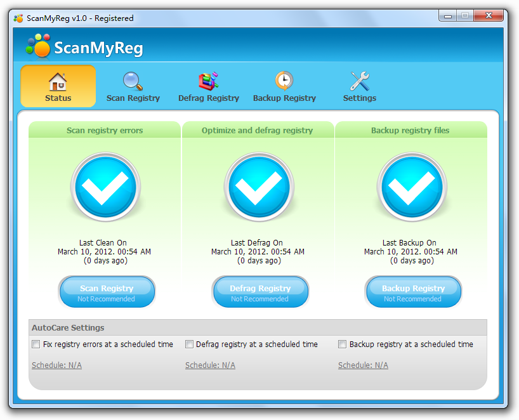Click the 'Last Defrag On' text
519x420 pixels.
pos(257,242)
